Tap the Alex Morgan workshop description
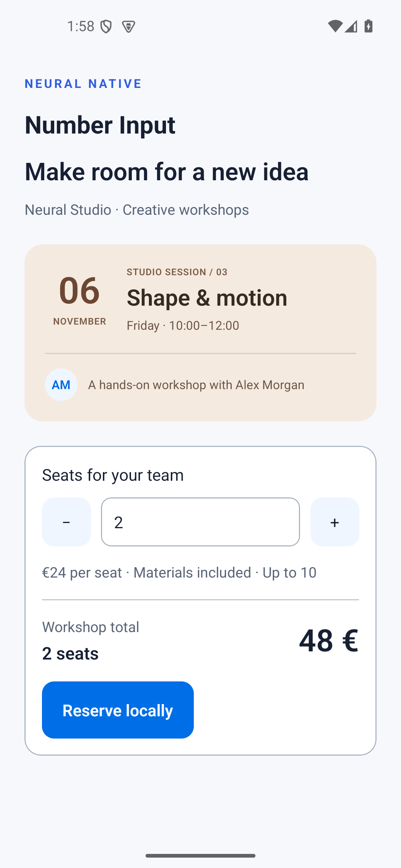This screenshot has width=401, height=868. (196, 385)
